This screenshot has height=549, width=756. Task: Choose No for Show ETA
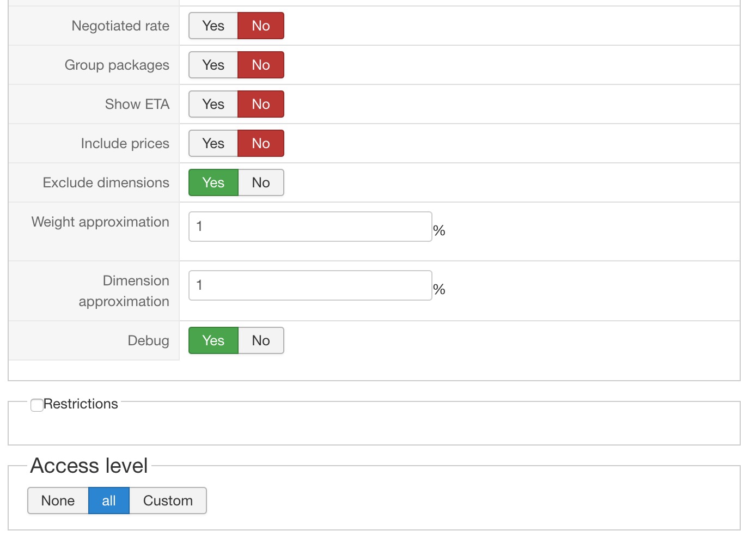click(x=261, y=105)
